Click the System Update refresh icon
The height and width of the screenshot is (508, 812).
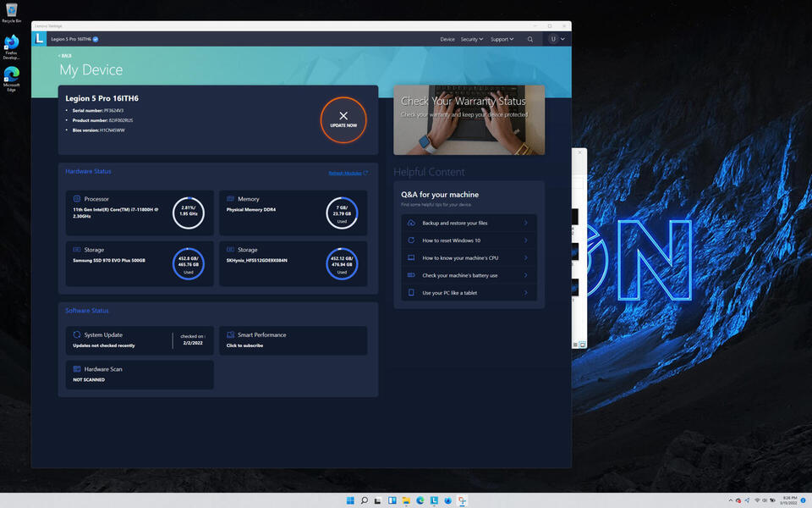[77, 334]
